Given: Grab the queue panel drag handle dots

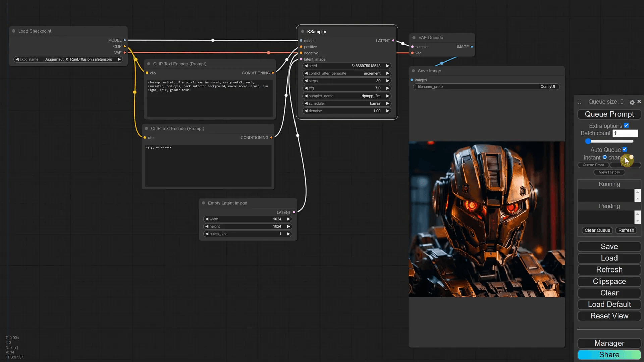Looking at the screenshot, I should [580, 102].
